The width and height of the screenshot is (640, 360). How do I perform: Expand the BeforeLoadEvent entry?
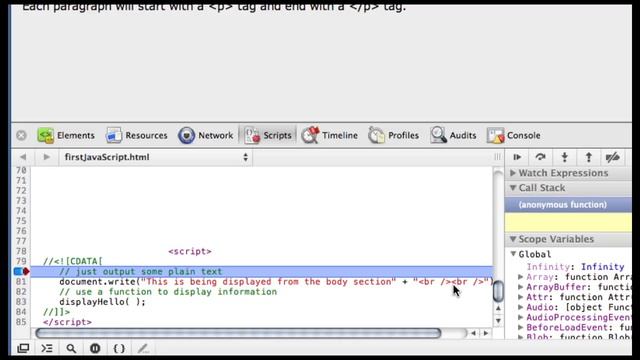click(x=520, y=327)
